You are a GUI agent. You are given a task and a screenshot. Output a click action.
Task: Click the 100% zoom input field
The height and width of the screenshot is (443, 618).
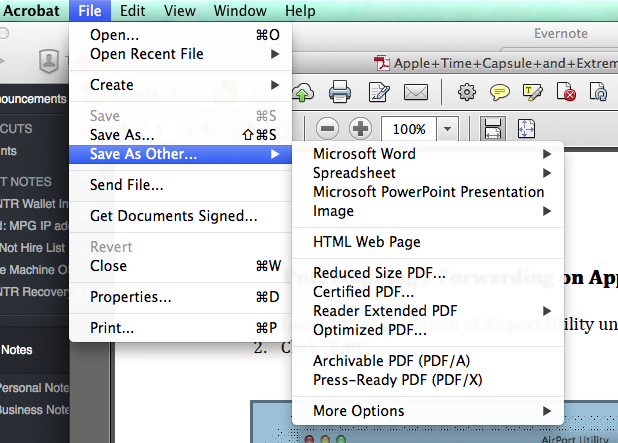409,128
